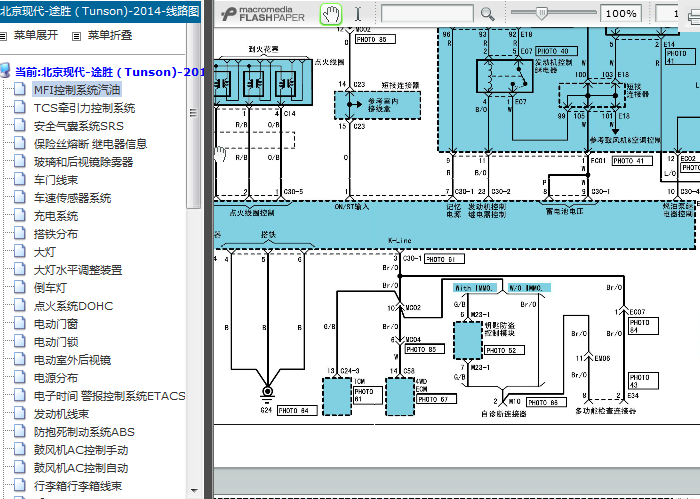Open 电子时间 警报控制系统ETACS entry
Screen dimensions: 700x499
pyautogui.click(x=109, y=396)
